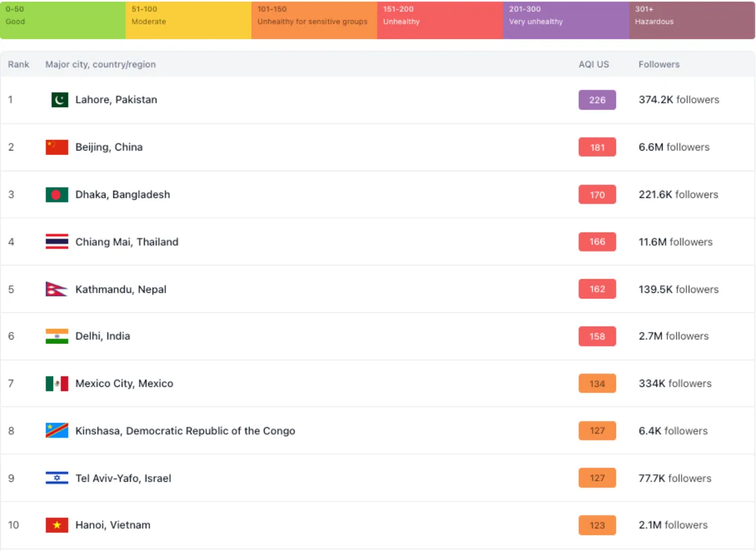Click the India flag icon
Image resolution: width=756 pixels, height=551 pixels.
coord(57,336)
